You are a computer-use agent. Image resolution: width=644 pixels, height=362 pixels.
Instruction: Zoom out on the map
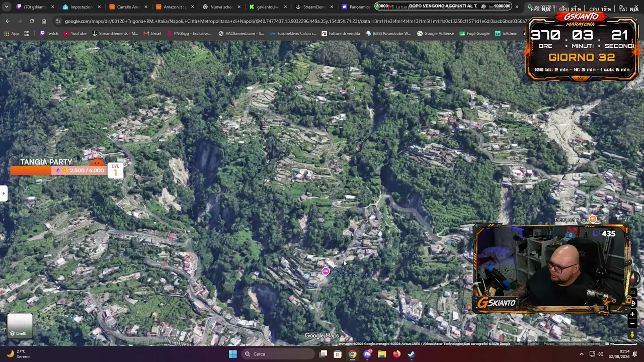point(632,323)
